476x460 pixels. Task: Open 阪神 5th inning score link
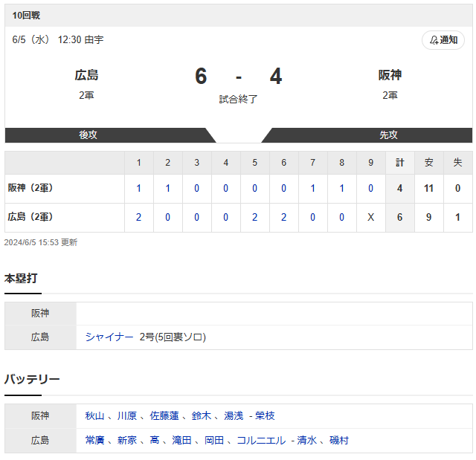[254, 188]
